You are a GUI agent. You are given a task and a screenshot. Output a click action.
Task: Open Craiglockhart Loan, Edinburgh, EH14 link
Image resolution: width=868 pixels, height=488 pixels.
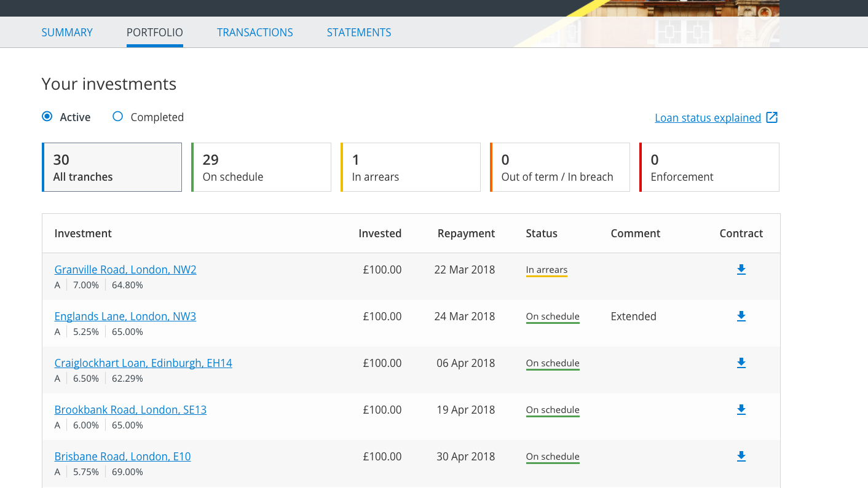coord(143,363)
